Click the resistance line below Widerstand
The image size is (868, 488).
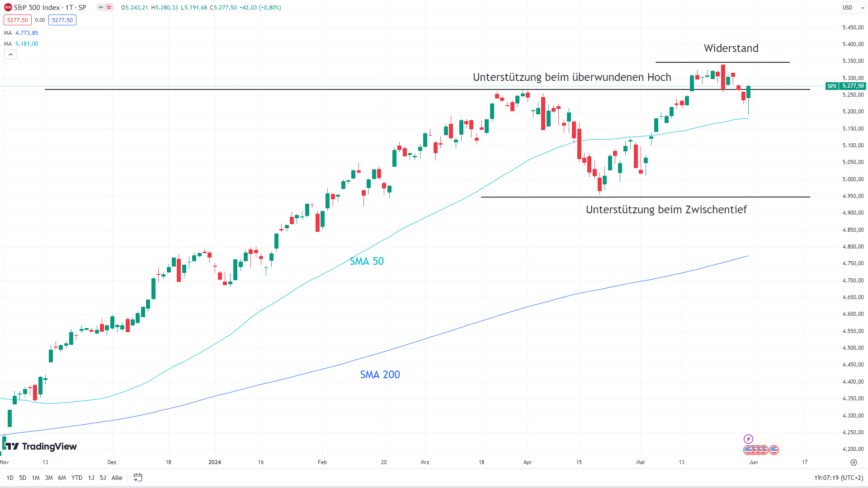[x=722, y=62]
